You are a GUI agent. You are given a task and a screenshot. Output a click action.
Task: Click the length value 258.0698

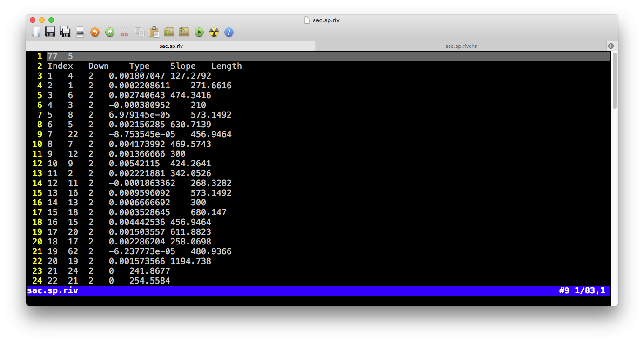pyautogui.click(x=191, y=242)
